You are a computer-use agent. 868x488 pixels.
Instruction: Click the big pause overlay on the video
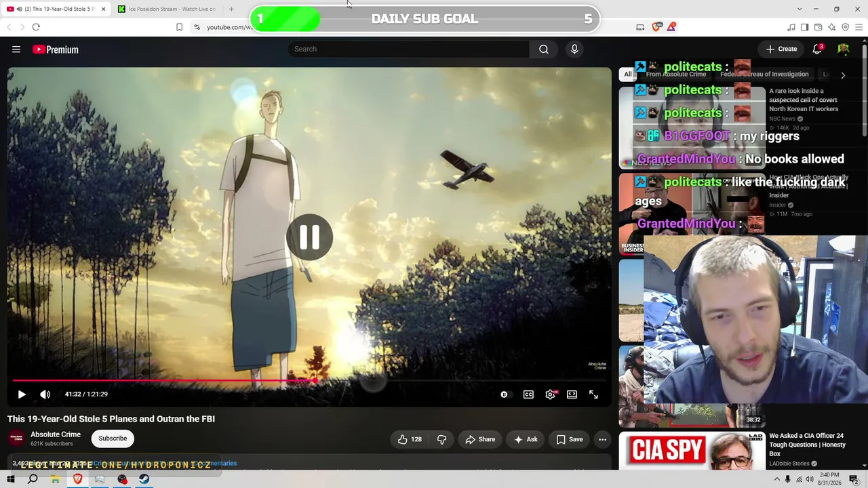tap(309, 237)
